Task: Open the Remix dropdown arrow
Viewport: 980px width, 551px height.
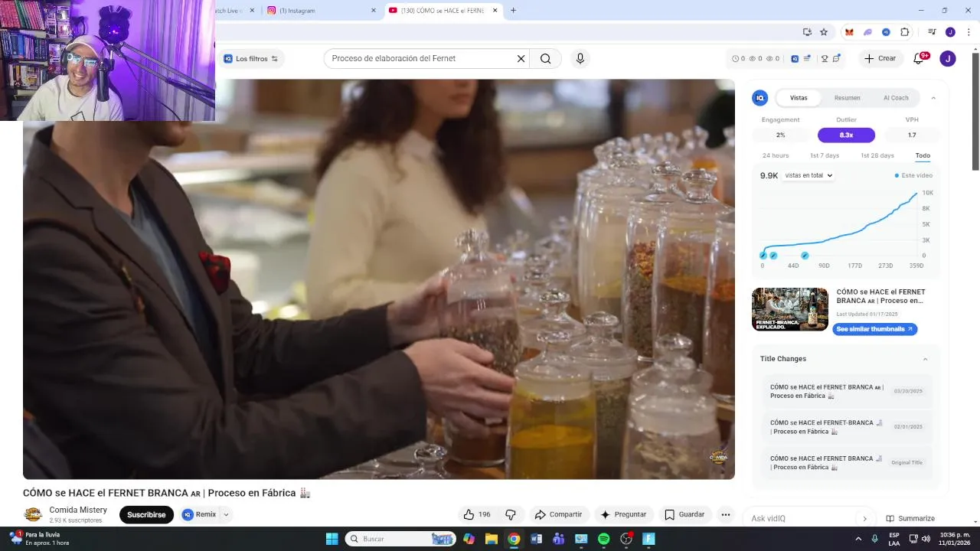Action: 226,515
